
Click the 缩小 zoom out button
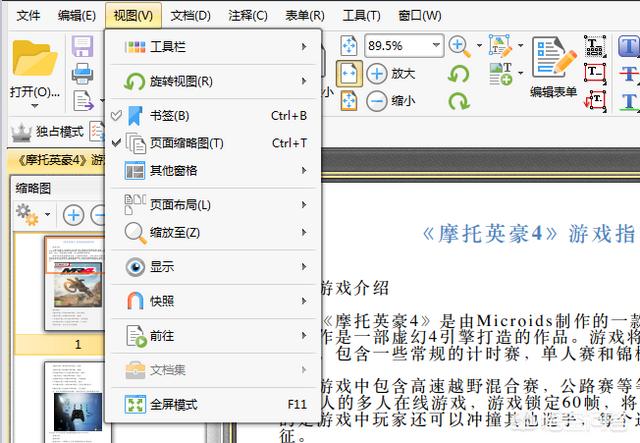click(x=391, y=100)
